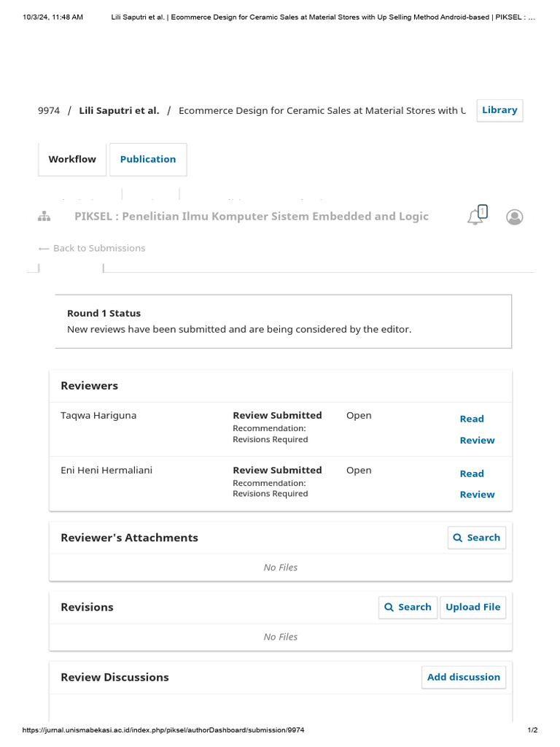560x747 pixels.
Task: Click the magnifier icon in Revisions Search
Action: pos(389,607)
